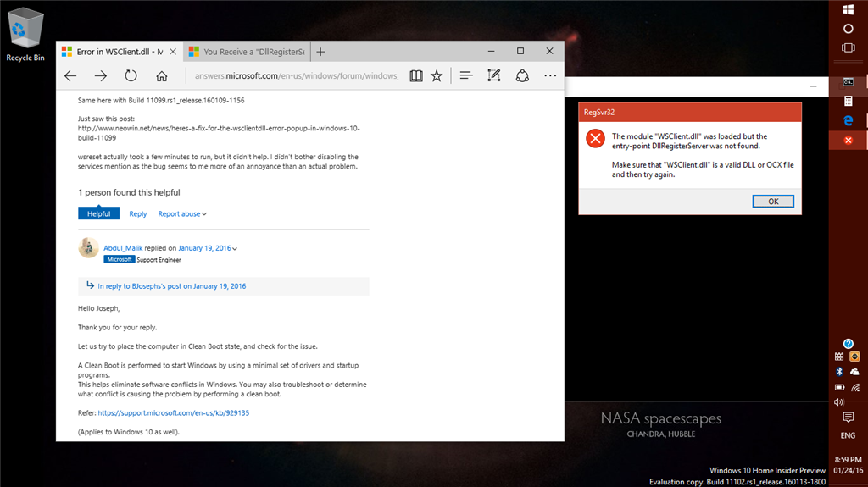Viewport: 868px width, 487px height.
Task: Click OK in RegSvr32 dialog
Action: click(x=773, y=202)
